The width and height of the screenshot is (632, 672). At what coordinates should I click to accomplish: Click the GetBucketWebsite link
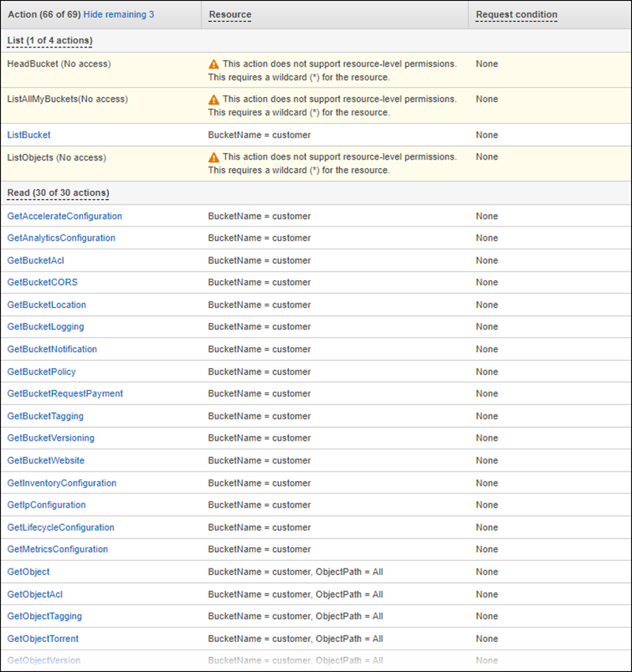pos(46,460)
